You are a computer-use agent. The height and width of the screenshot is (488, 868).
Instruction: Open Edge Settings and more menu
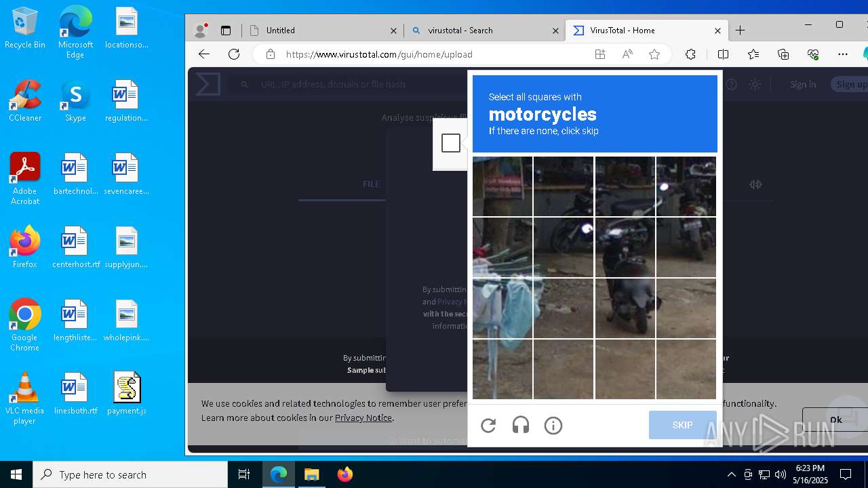tap(843, 54)
